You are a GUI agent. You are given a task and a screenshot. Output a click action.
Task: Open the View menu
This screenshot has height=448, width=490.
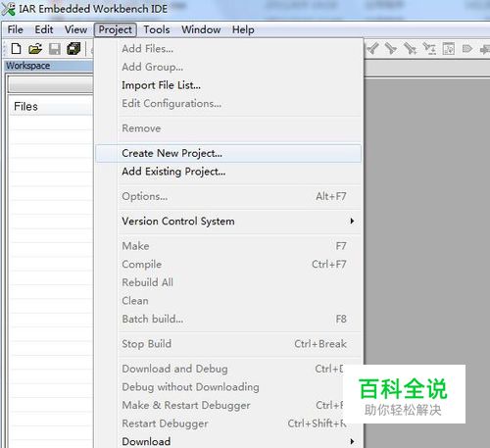coord(75,29)
